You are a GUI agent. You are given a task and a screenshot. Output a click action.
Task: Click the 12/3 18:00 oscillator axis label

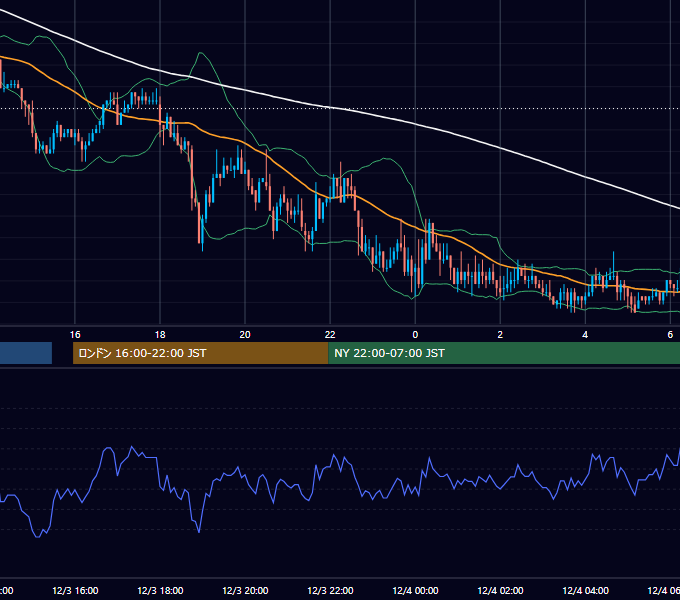pyautogui.click(x=160, y=590)
